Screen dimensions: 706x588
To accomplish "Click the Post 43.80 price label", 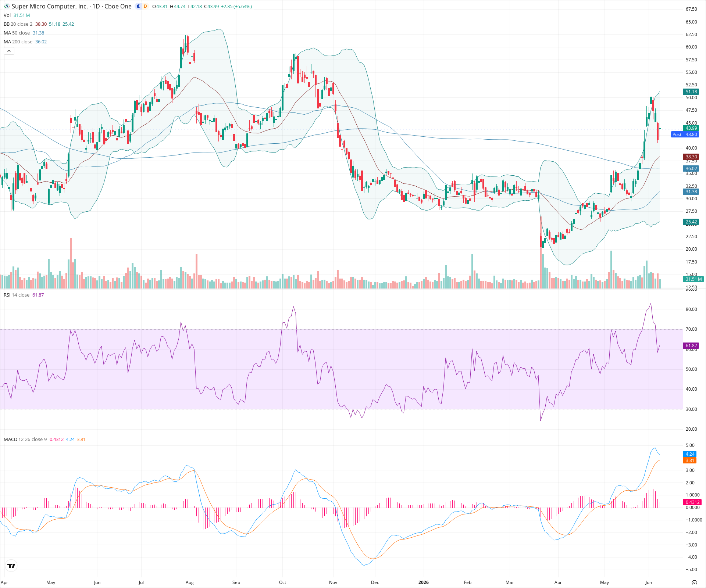I will tap(685, 135).
